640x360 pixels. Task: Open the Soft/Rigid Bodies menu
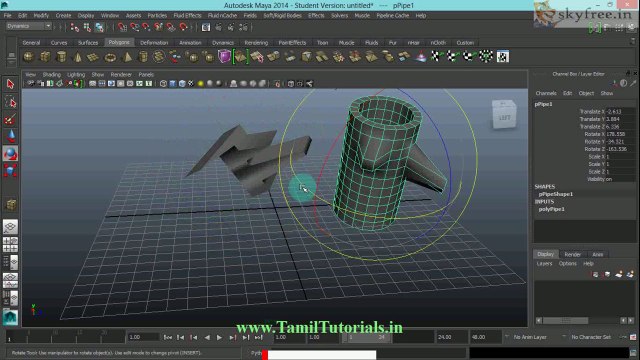coord(282,16)
